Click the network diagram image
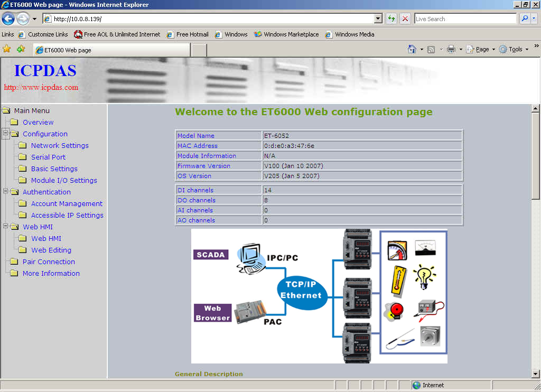Screen dimensions: 541x392 click(319, 296)
